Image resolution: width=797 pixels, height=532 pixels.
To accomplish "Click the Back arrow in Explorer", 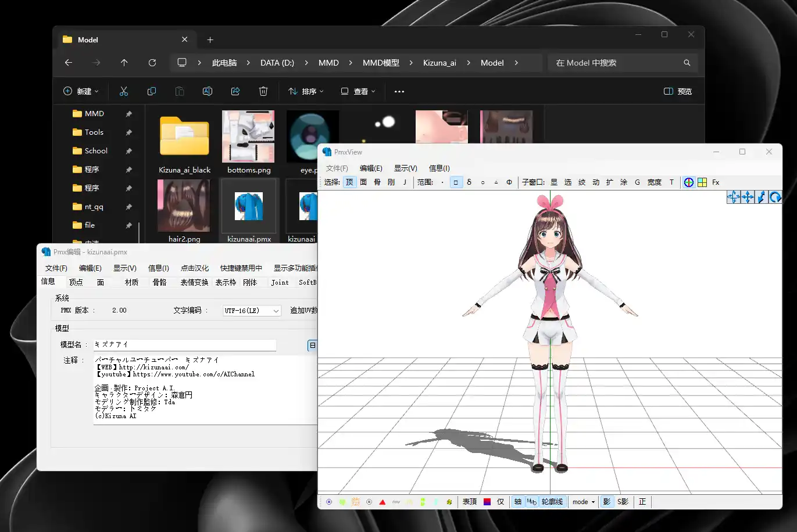I will 69,63.
